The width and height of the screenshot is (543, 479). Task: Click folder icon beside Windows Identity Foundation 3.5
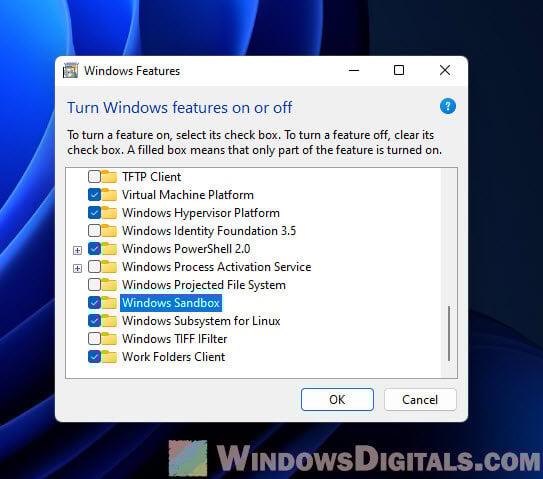coord(109,231)
